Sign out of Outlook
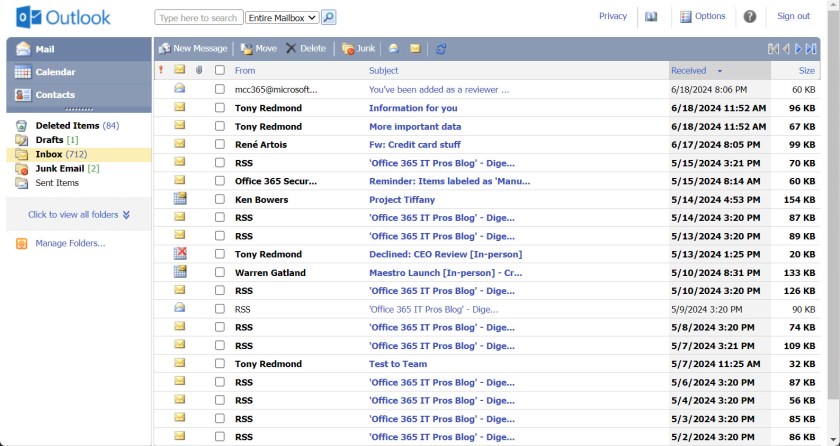This screenshot has width=840, height=446. click(793, 16)
